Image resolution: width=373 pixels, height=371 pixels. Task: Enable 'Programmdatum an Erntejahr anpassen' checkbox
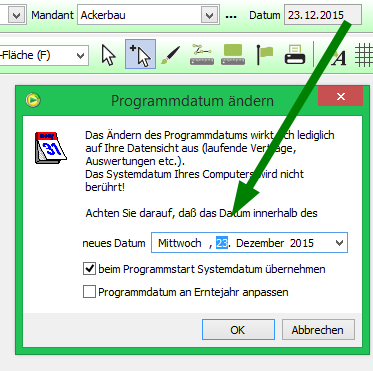coord(89,292)
